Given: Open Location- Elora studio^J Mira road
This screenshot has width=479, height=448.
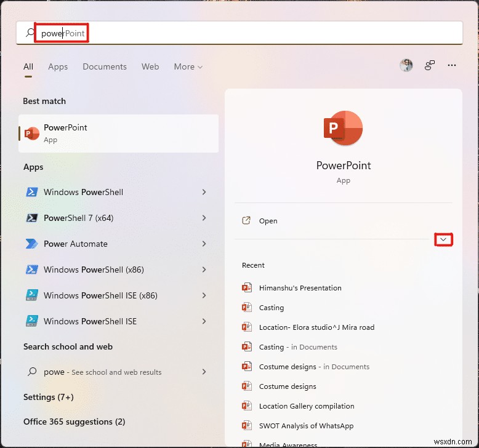Looking at the screenshot, I should [316, 327].
